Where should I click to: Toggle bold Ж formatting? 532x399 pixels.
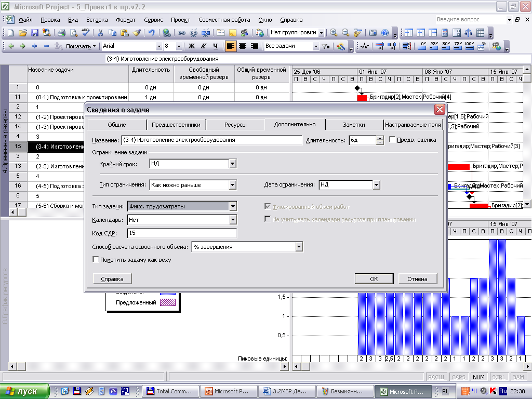pos(192,46)
